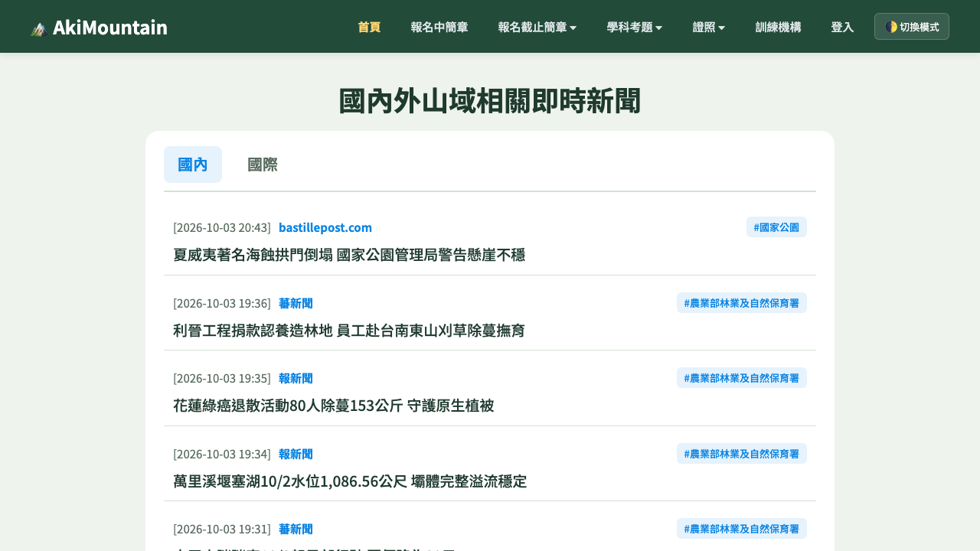The height and width of the screenshot is (551, 980).
Task: Open the 學科考題 dropdown menu
Action: click(x=634, y=27)
